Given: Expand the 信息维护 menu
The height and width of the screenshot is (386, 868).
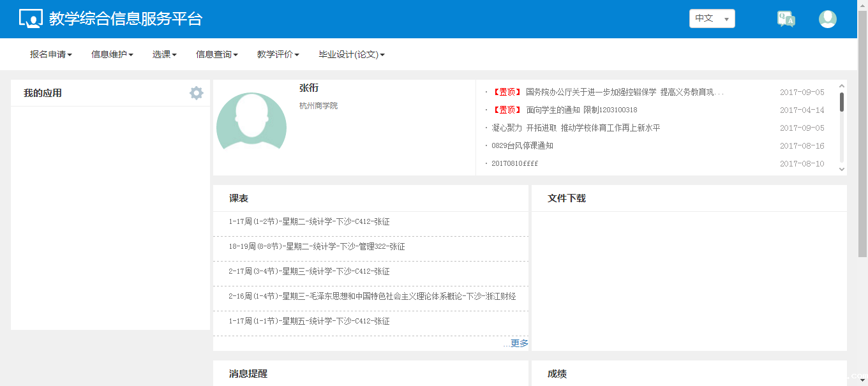Looking at the screenshot, I should coord(112,55).
